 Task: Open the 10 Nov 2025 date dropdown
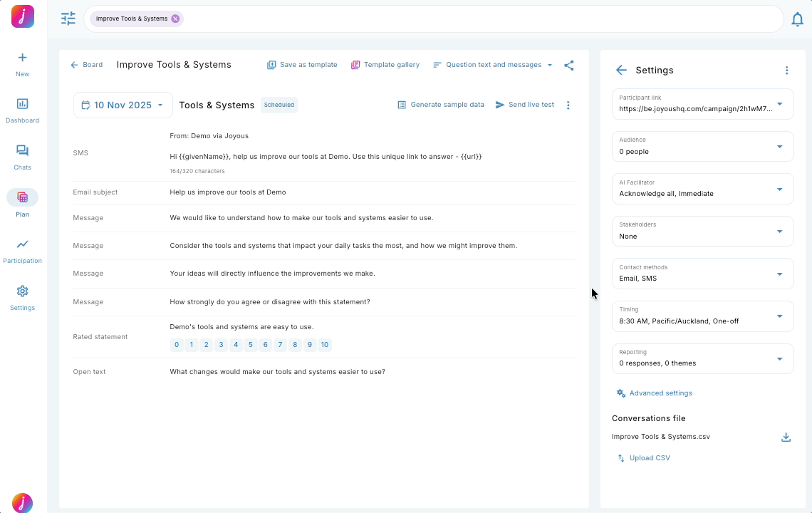click(122, 104)
